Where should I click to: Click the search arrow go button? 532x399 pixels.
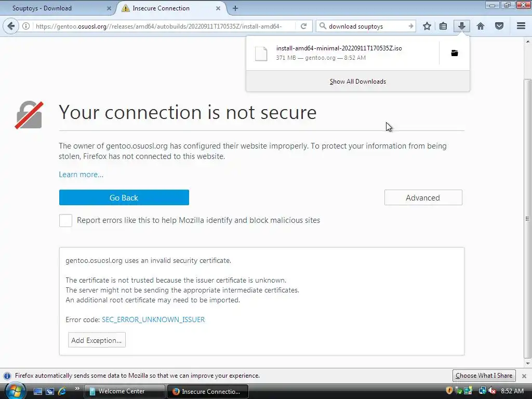tap(410, 26)
